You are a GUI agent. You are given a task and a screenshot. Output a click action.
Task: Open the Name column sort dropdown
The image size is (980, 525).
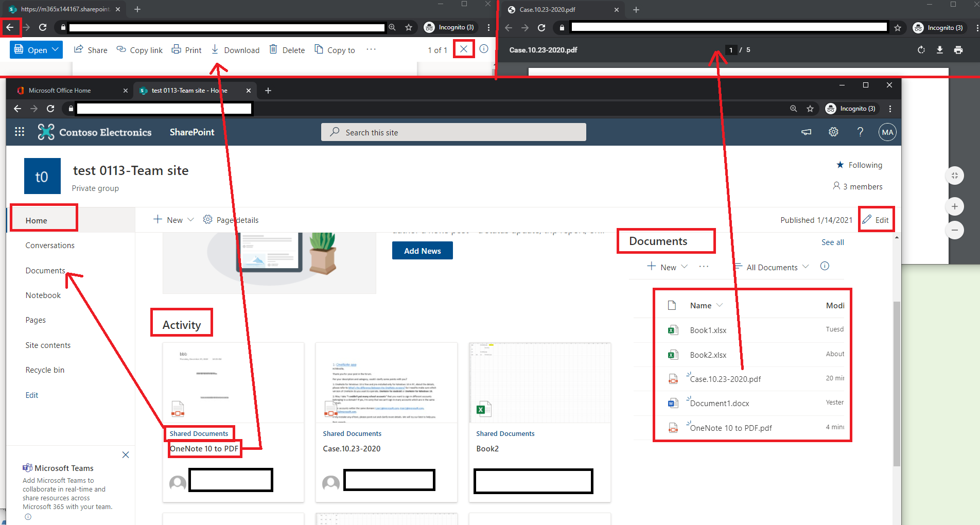click(720, 305)
